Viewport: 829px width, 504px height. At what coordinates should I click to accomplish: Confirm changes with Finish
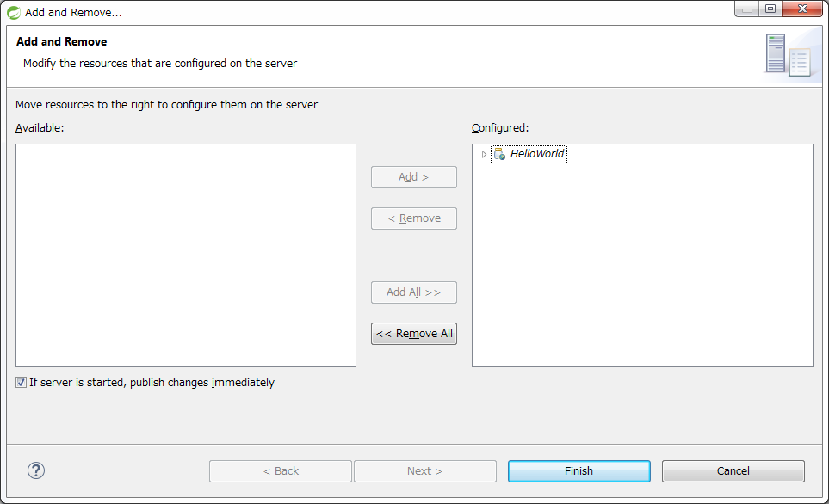[578, 471]
